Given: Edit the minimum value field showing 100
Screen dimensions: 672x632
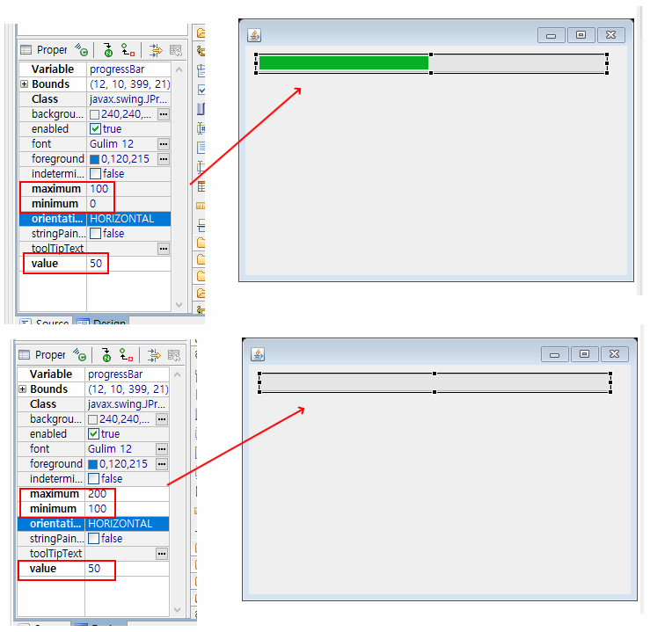Looking at the screenshot, I should pos(128,509).
